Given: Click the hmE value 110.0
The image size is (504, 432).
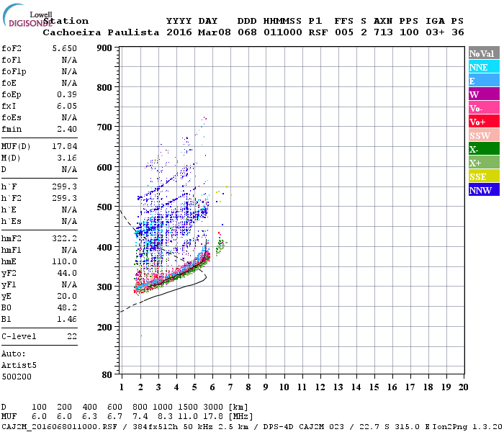Looking at the screenshot, I should [65, 261].
